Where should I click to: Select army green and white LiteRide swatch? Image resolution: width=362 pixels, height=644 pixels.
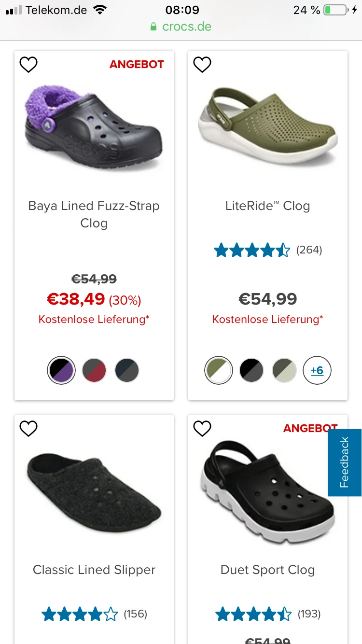tap(219, 371)
